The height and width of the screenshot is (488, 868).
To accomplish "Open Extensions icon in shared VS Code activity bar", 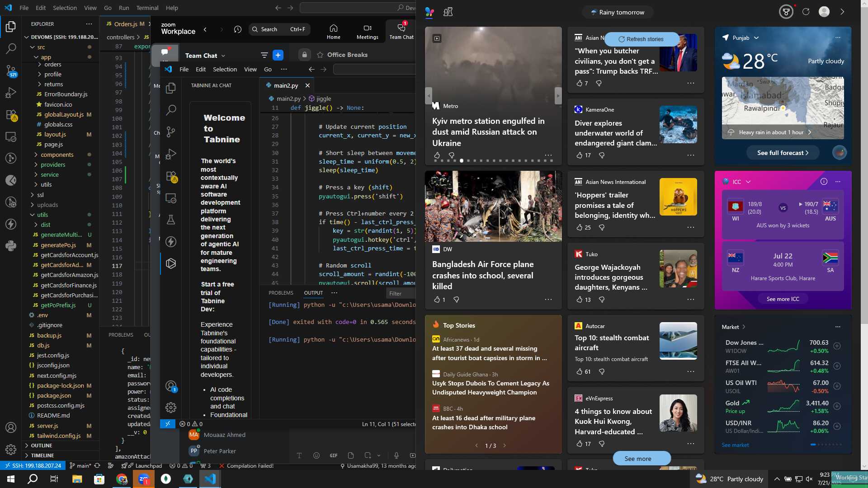I will (x=171, y=176).
